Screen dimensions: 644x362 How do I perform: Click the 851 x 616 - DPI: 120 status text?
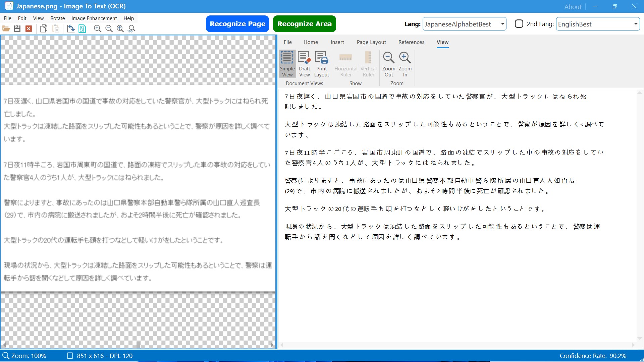pyautogui.click(x=105, y=356)
